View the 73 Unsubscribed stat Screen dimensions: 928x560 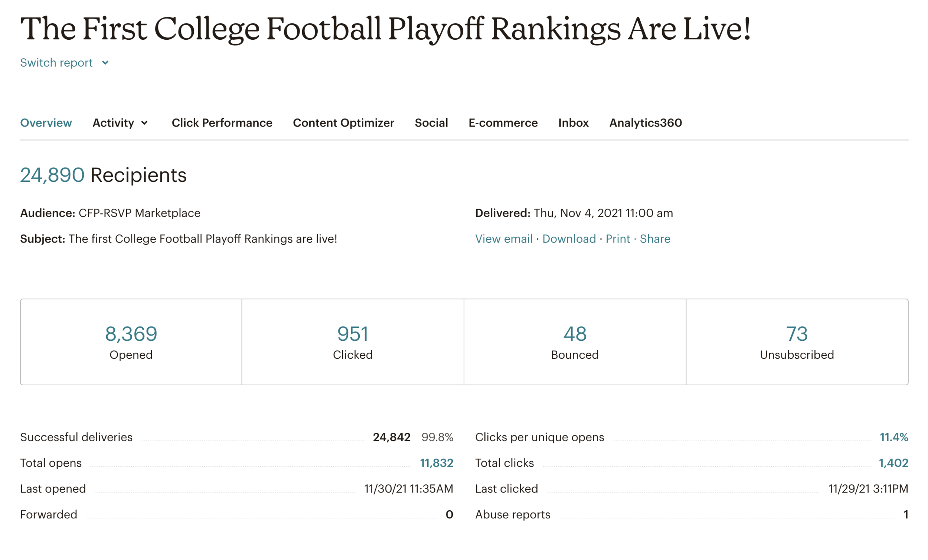click(x=797, y=334)
